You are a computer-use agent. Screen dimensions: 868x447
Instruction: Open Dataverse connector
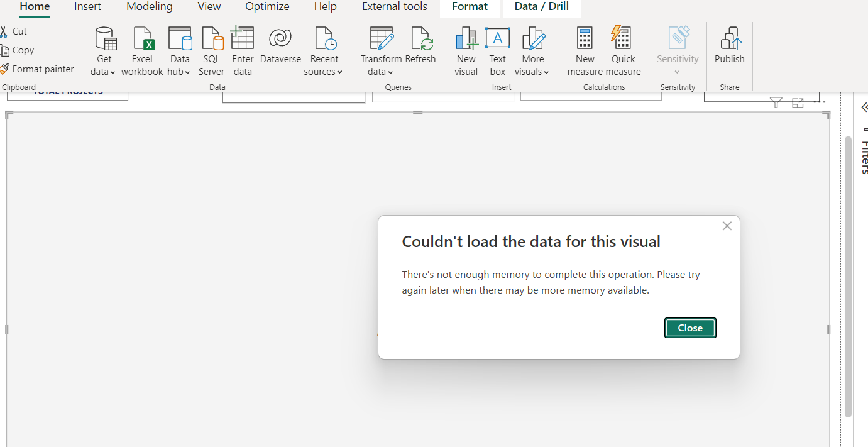coord(280,45)
